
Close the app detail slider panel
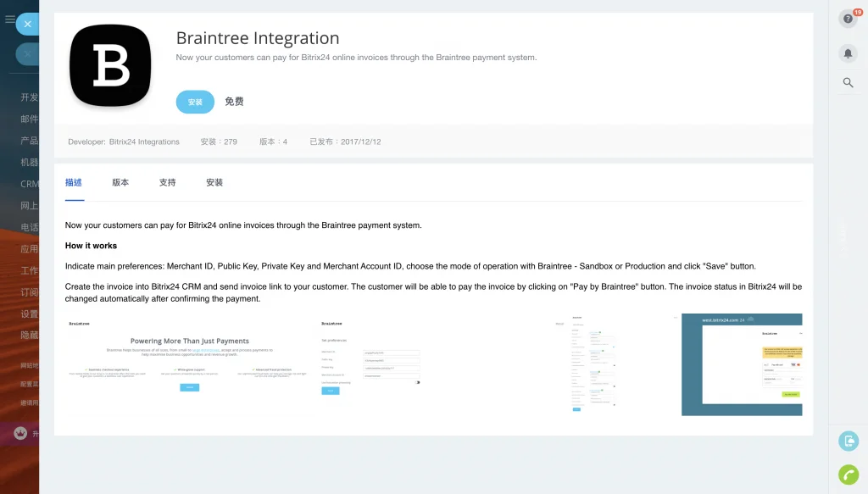click(27, 25)
